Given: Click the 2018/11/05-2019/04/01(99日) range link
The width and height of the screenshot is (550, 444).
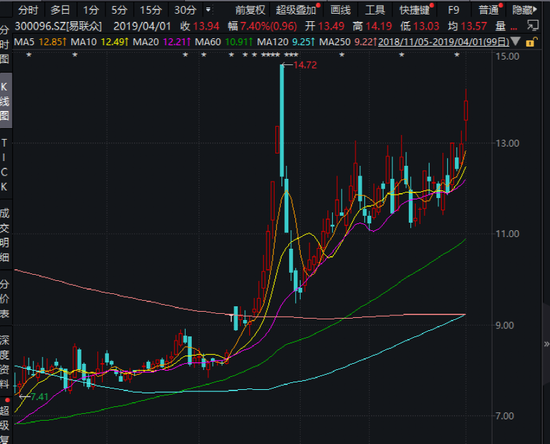Looking at the screenshot, I should pos(443,42).
